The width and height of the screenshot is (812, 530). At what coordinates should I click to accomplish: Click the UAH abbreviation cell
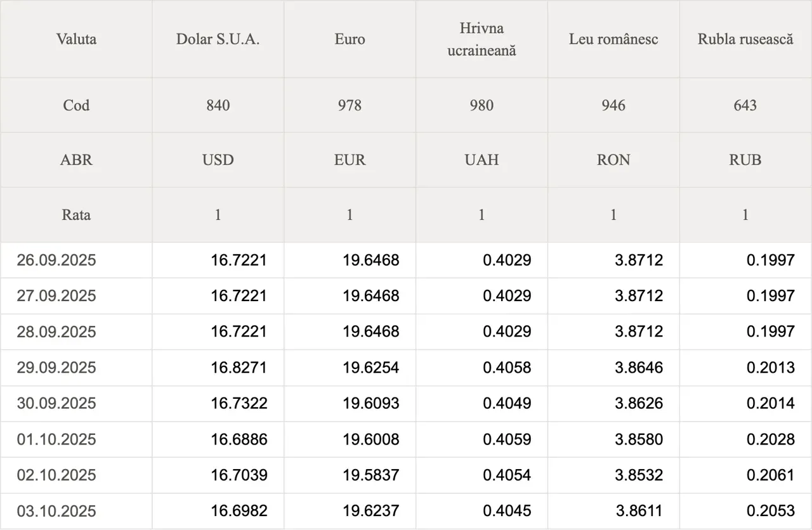tap(481, 160)
